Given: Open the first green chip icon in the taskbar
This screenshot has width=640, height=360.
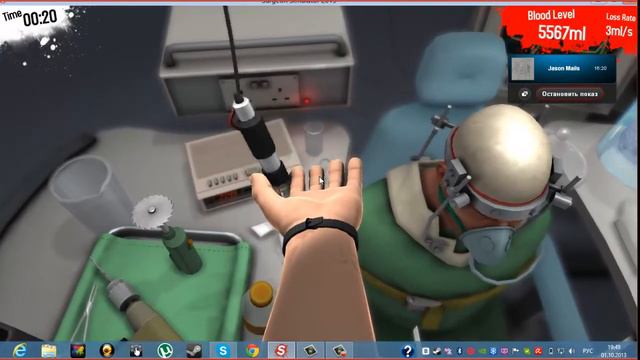Looking at the screenshot, I should tap(311, 351).
